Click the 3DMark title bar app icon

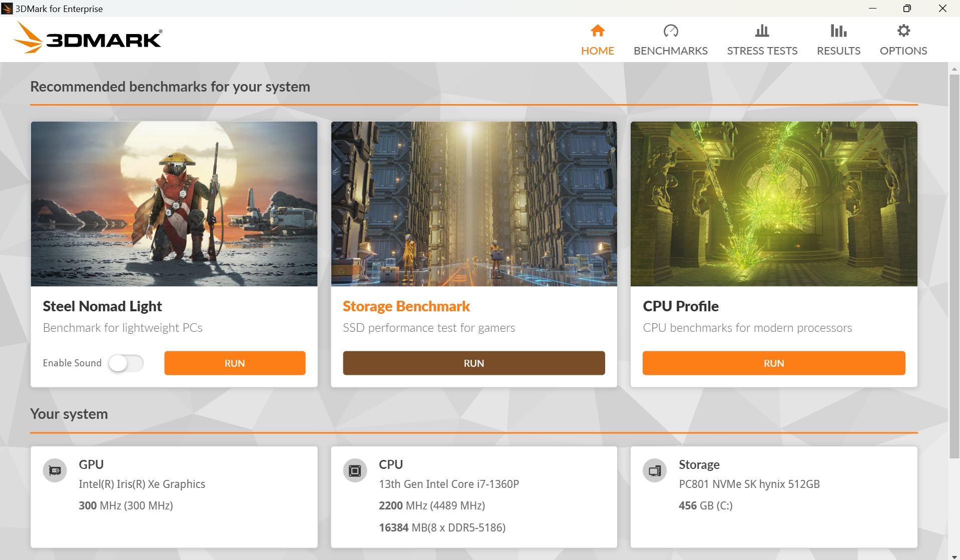[7, 9]
